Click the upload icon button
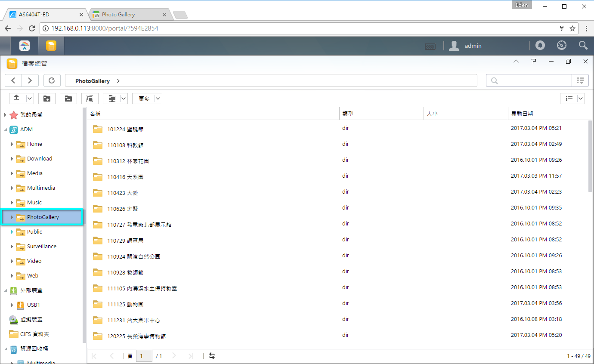594x364 pixels. coord(17,99)
